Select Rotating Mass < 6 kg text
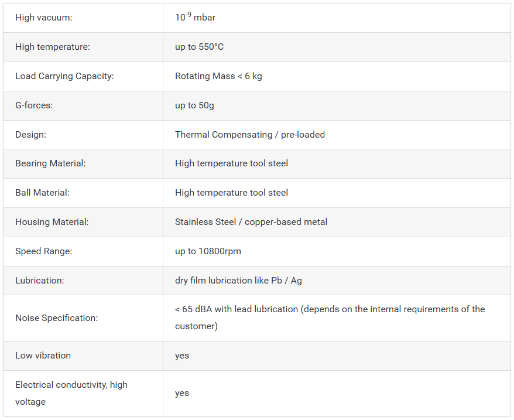Image resolution: width=514 pixels, height=420 pixels. click(x=218, y=76)
